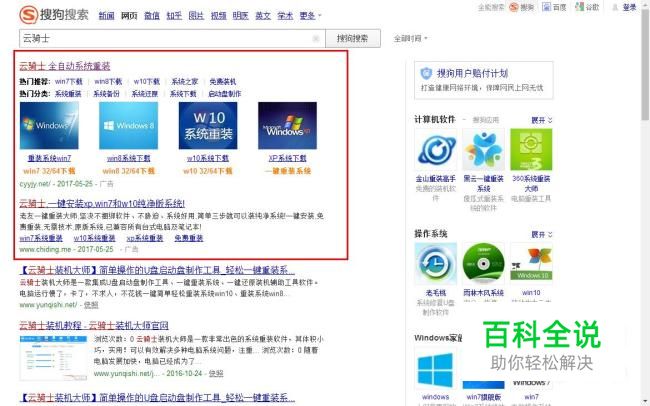Open 云骑士 一键安装xp win7和w10纯净版系统 result

[102, 203]
